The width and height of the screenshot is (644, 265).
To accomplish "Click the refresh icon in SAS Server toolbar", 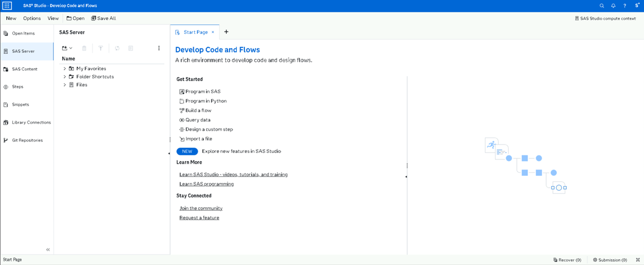I will pos(117,48).
